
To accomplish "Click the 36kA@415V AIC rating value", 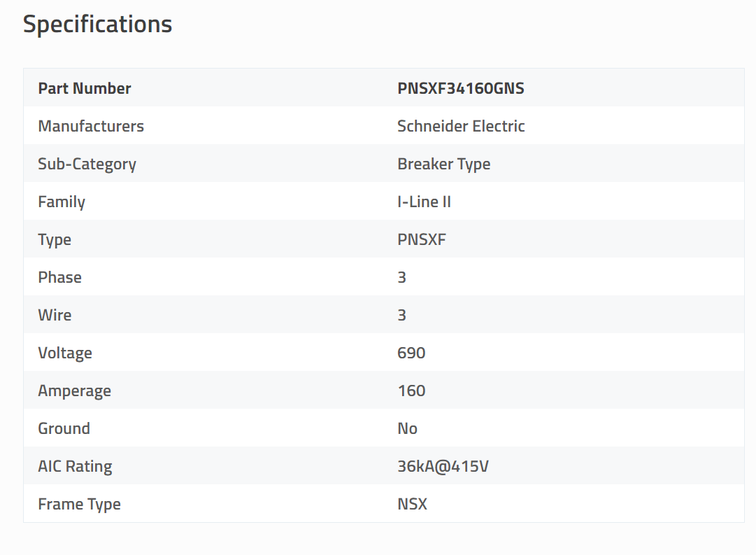I will 443,466.
